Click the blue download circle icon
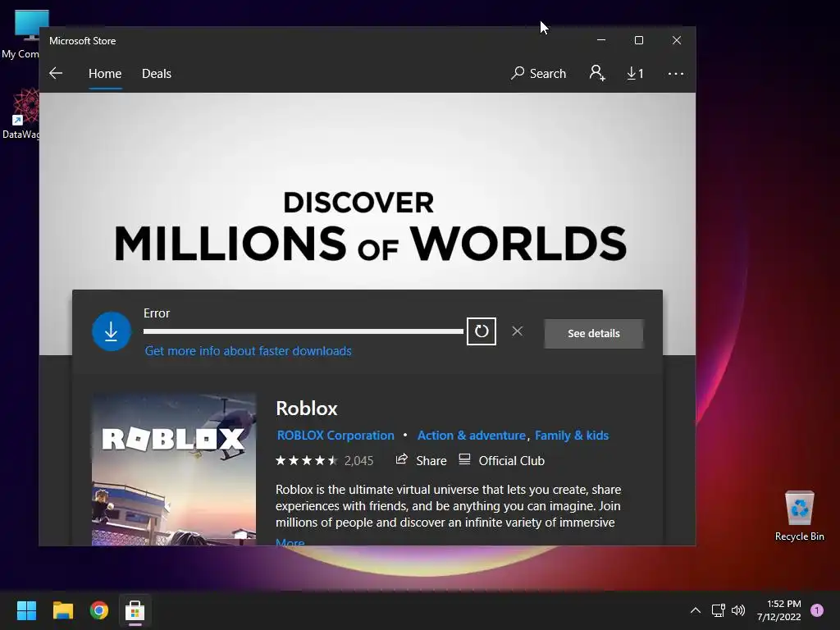 112,331
